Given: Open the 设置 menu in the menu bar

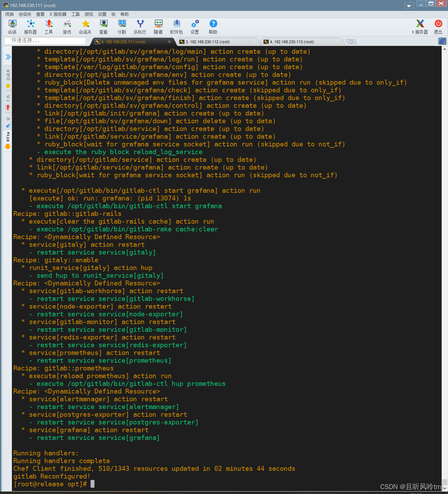Looking at the screenshot, I should (x=101, y=14).
